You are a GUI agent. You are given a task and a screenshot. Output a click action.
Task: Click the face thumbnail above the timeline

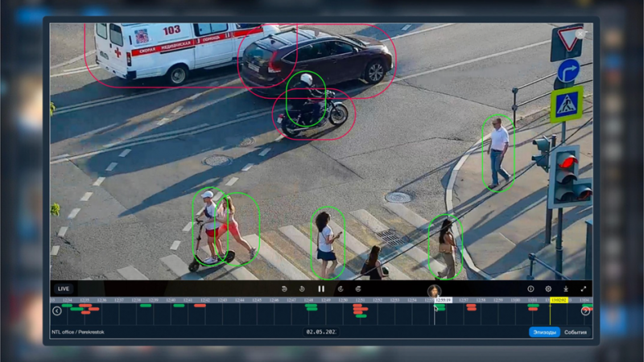(434, 291)
